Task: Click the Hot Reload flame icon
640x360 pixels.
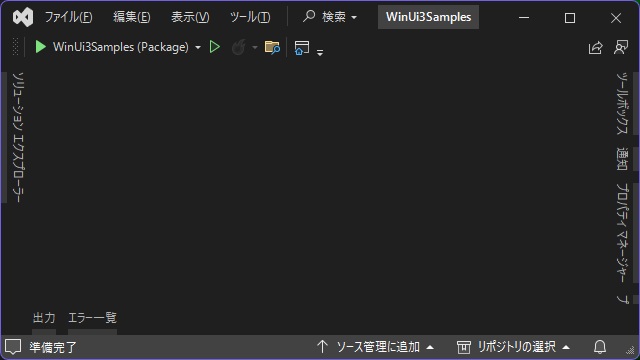Action: 239,47
